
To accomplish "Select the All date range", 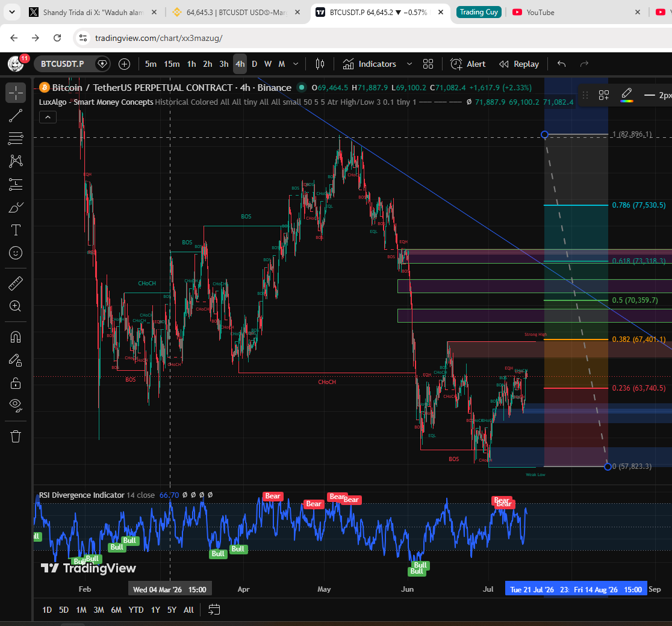I will (188, 610).
